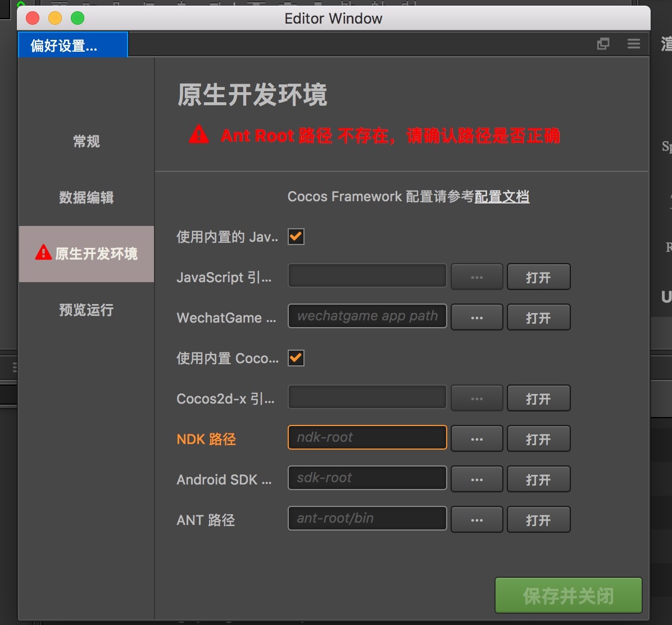The image size is (672, 625).
Task: Close the Editor Window with red button
Action: point(33,18)
